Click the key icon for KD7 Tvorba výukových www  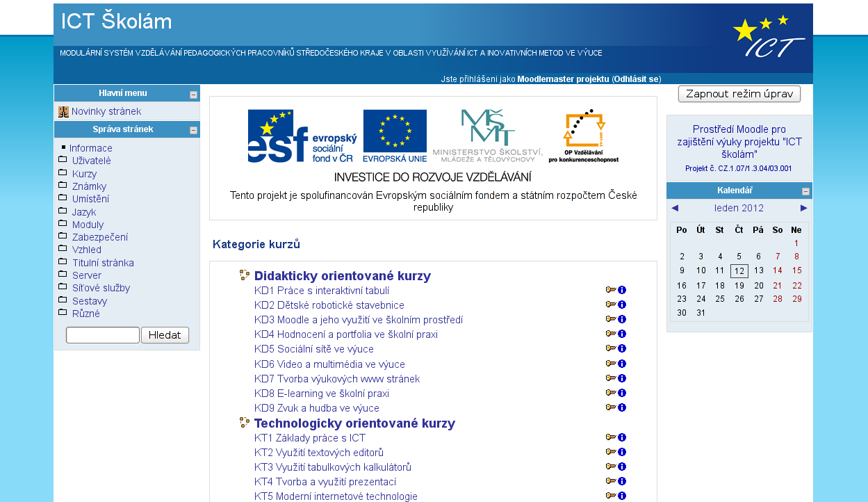tap(611, 378)
